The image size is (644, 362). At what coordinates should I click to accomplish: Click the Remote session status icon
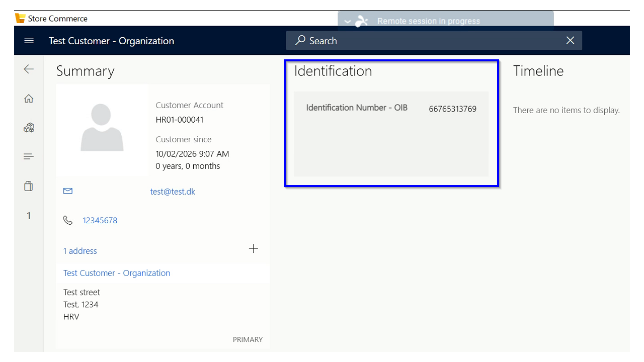(x=362, y=21)
